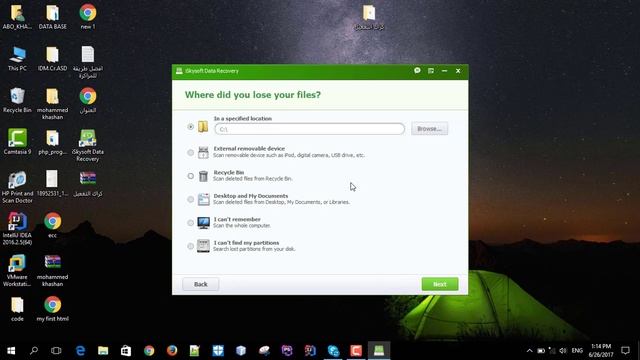This screenshot has width=640, height=360.
Task: Open File Explorer from the taskbar
Action: [x=103, y=350]
